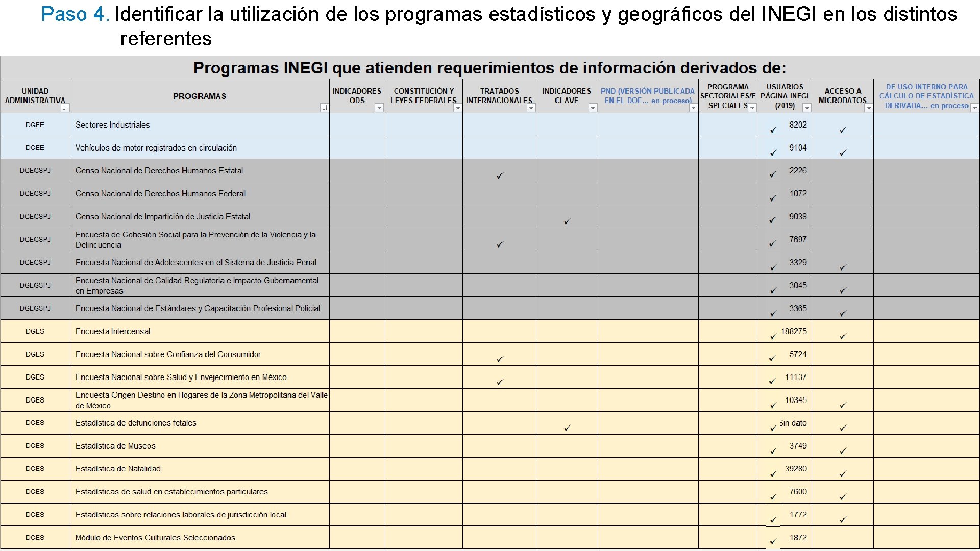Open the TRATADOS INTERNACIONALES filter dropdown
The image size is (980, 551).
pos(531,108)
